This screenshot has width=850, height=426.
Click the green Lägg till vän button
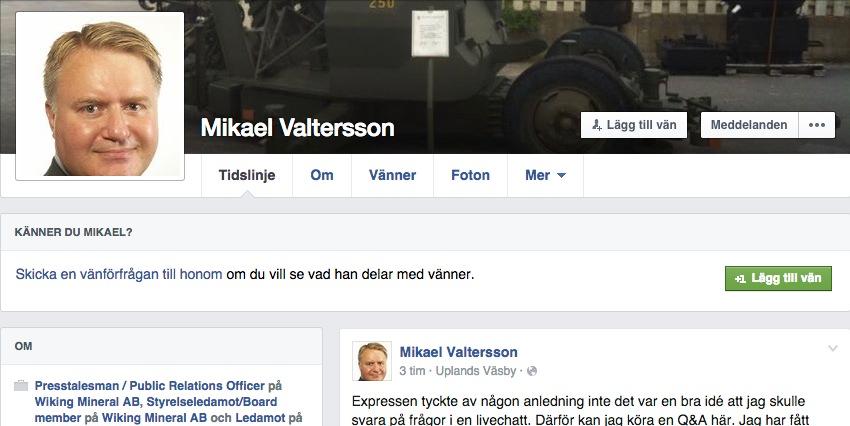click(778, 279)
